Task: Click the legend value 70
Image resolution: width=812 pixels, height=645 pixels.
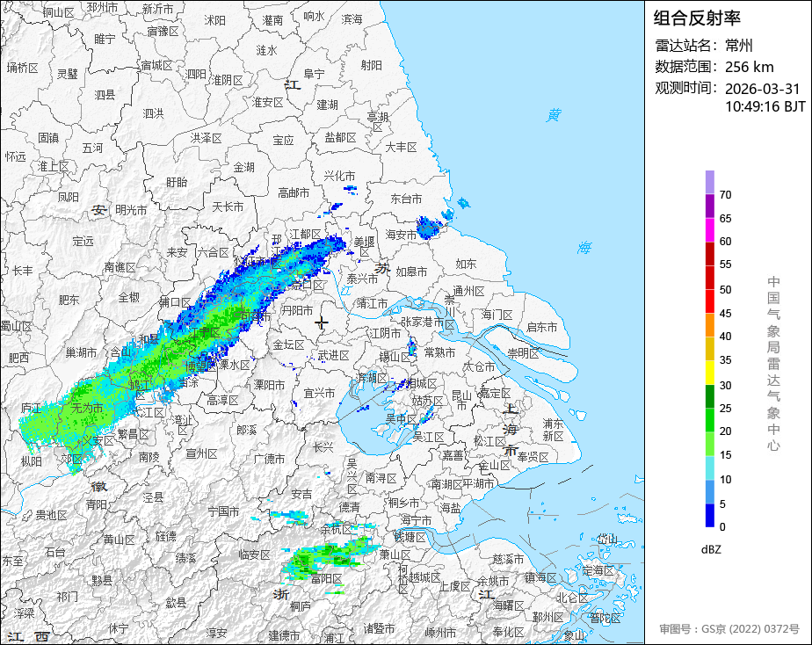Action: pyautogui.click(x=726, y=195)
